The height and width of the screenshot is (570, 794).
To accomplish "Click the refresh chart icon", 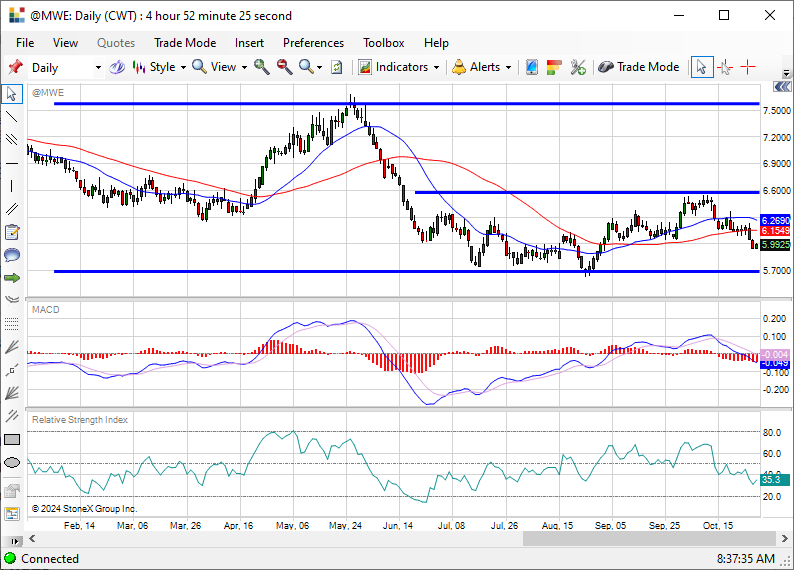I will click(337, 67).
